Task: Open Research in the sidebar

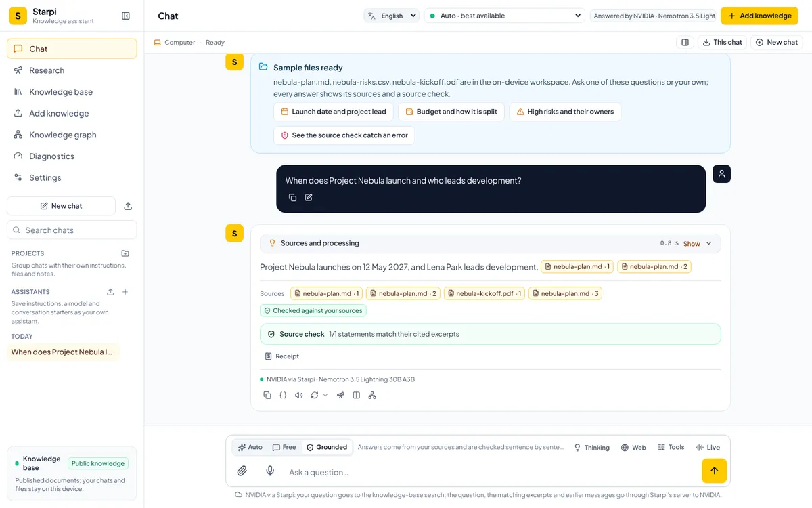Action: (x=72, y=70)
